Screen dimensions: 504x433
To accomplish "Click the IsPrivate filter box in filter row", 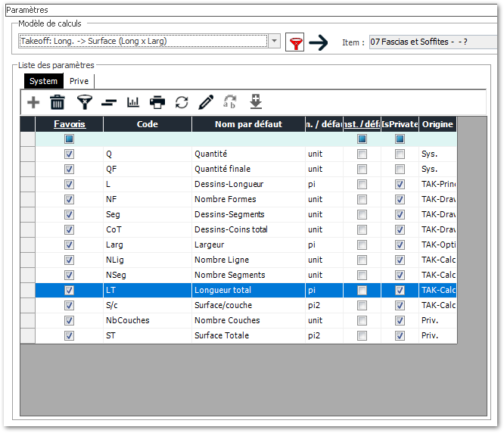I will point(400,139).
